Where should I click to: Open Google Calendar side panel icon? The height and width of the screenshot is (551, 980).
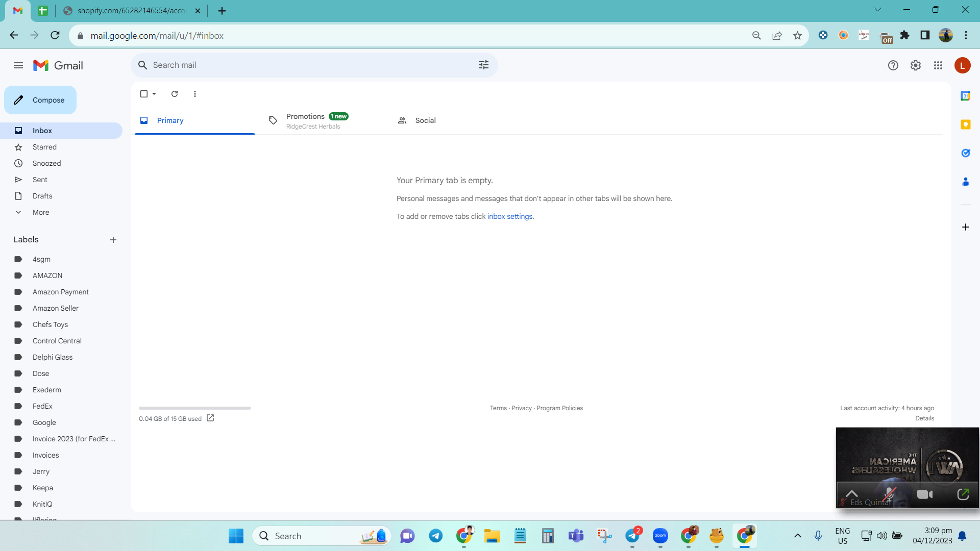click(965, 96)
